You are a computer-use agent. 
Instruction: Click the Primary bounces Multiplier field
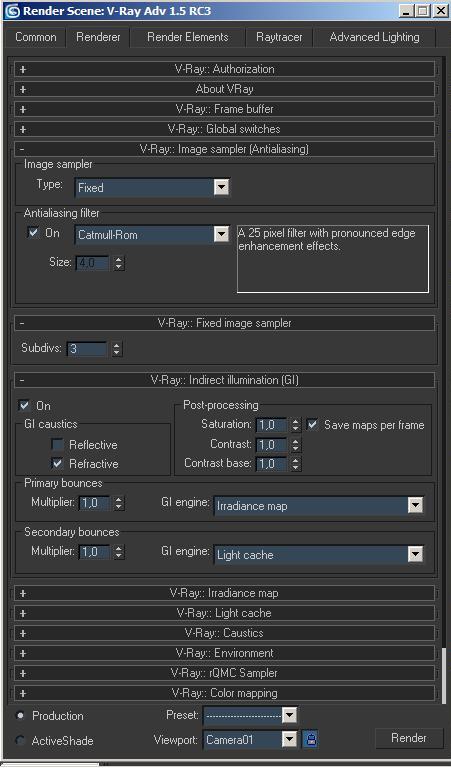click(95, 503)
